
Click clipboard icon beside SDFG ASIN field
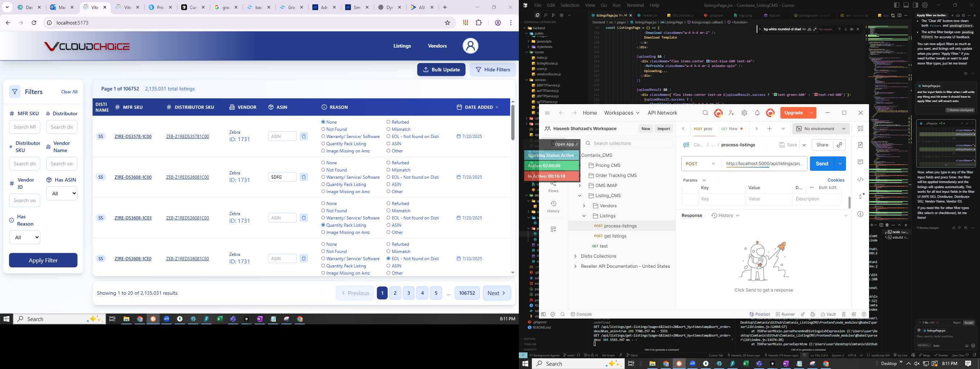pyautogui.click(x=304, y=177)
